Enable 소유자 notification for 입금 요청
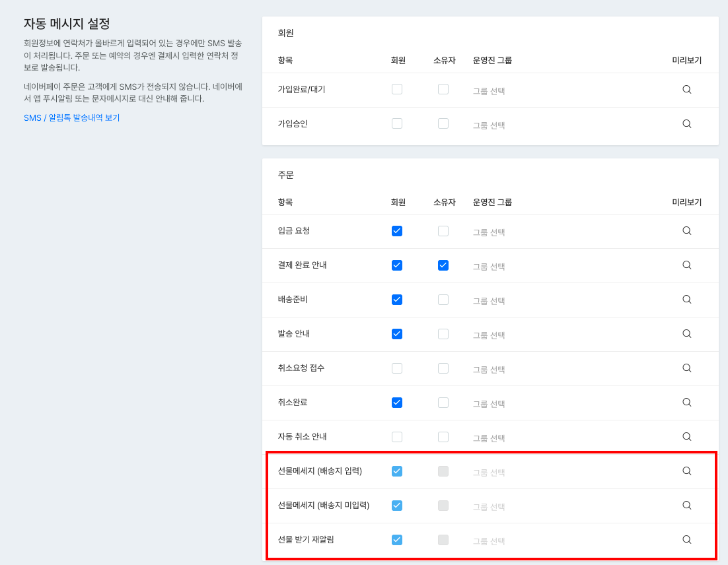Viewport: 728px width, 565px height. pyautogui.click(x=443, y=231)
